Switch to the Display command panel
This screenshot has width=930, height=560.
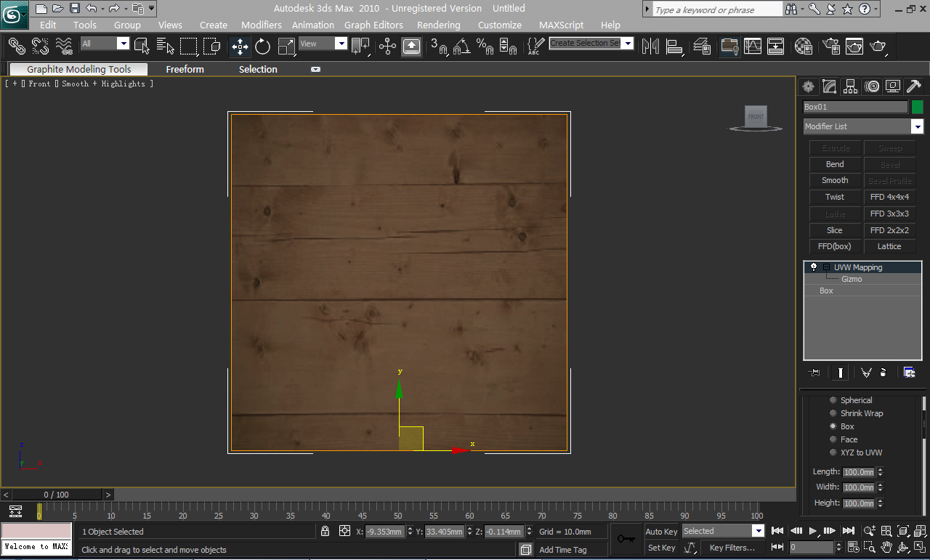coord(893,86)
